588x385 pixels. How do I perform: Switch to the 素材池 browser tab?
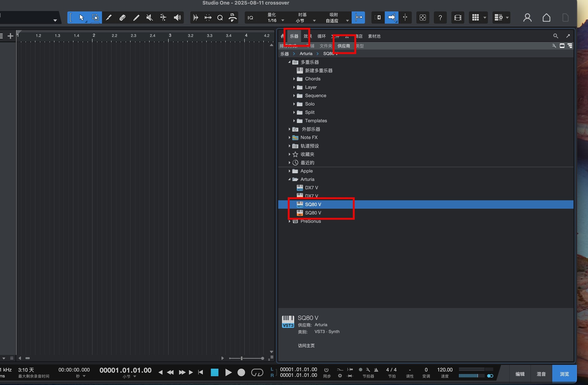point(374,36)
